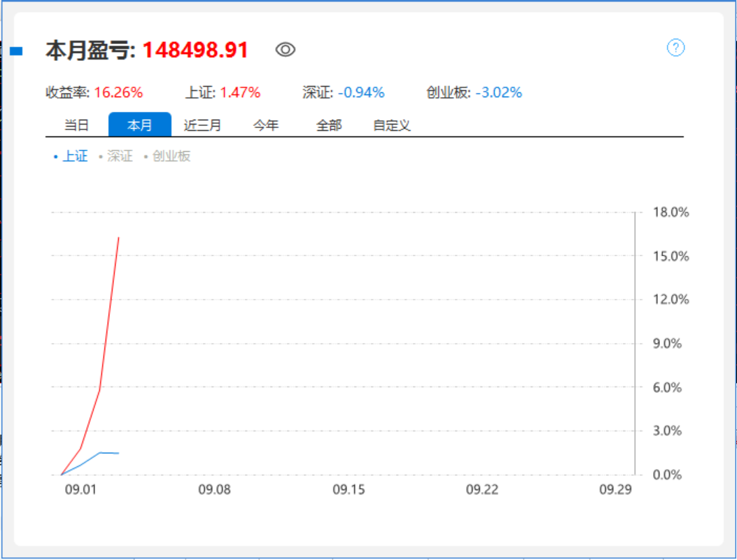
Task: Click the 0.0% y-axis label
Action: tap(667, 475)
